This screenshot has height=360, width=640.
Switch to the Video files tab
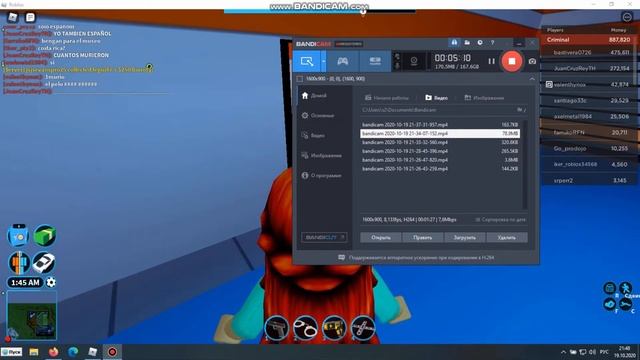[x=436, y=98]
